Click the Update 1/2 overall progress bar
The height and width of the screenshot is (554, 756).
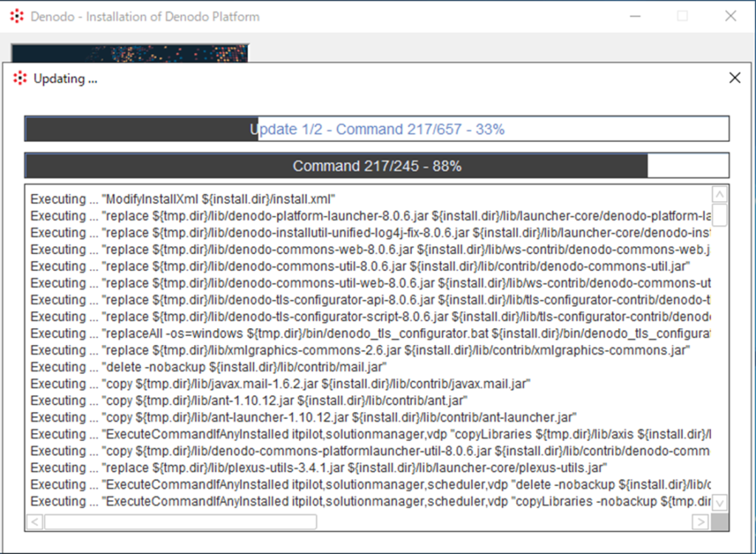pyautogui.click(x=377, y=129)
